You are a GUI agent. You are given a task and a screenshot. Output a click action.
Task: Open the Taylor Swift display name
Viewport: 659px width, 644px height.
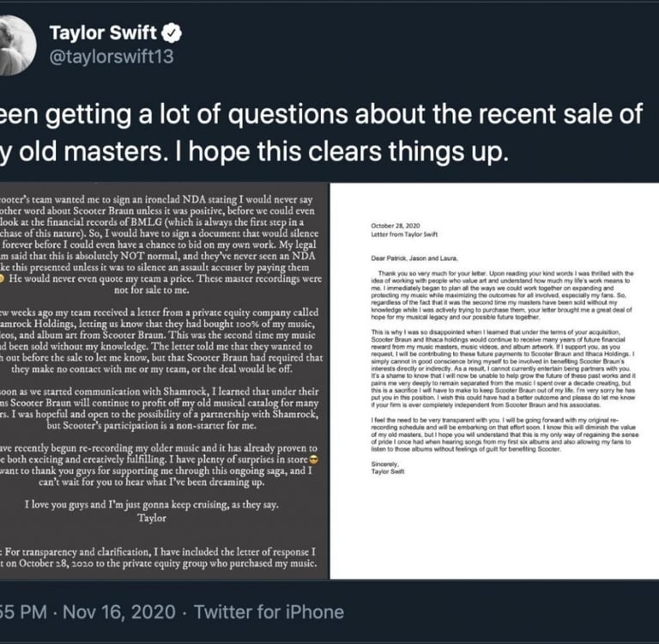point(103,34)
